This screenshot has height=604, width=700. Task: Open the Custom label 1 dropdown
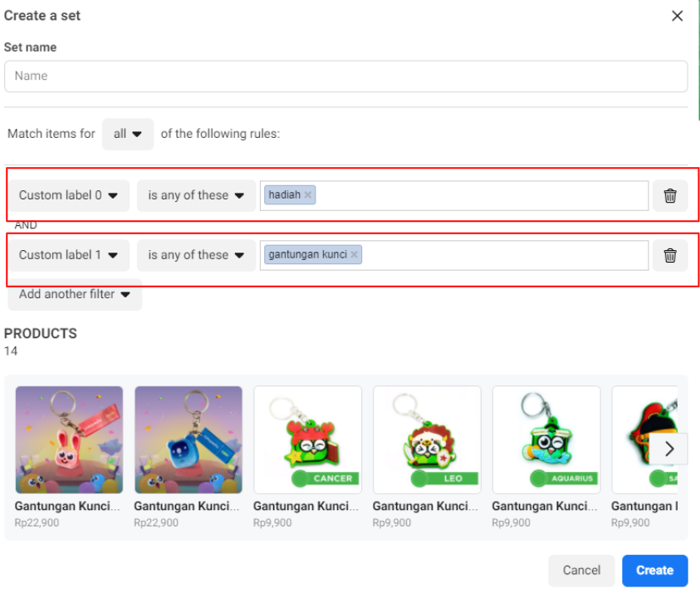click(x=69, y=256)
